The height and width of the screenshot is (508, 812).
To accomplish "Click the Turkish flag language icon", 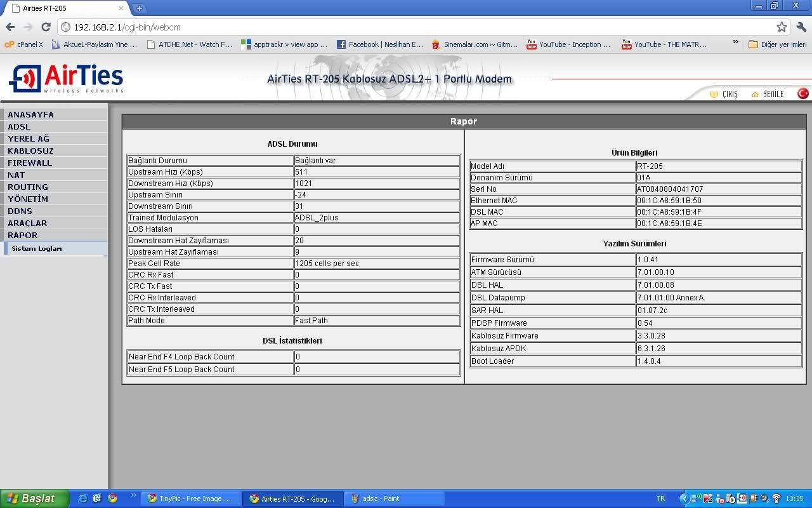I will 803,93.
